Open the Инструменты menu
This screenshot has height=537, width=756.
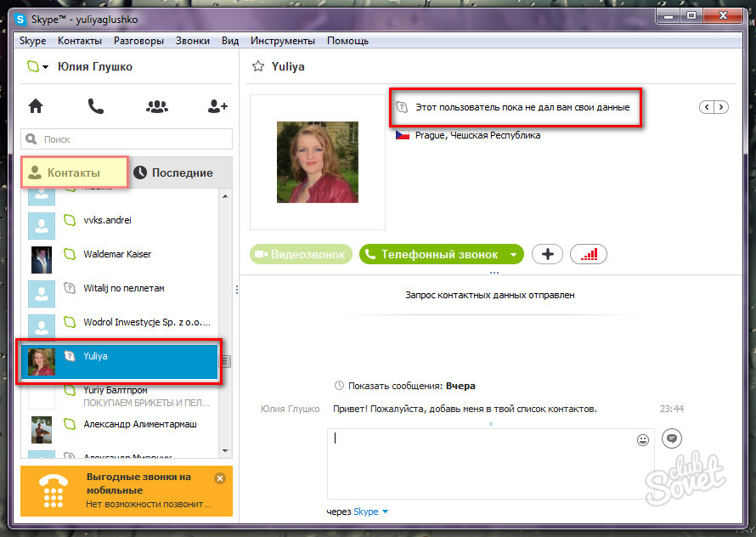pyautogui.click(x=283, y=40)
